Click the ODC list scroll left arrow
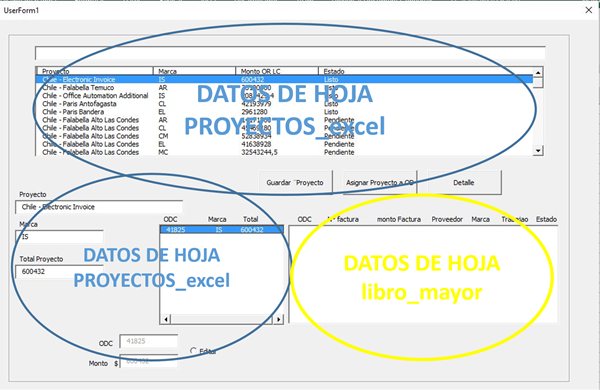Viewport: 600px width, 390px height. [x=166, y=319]
